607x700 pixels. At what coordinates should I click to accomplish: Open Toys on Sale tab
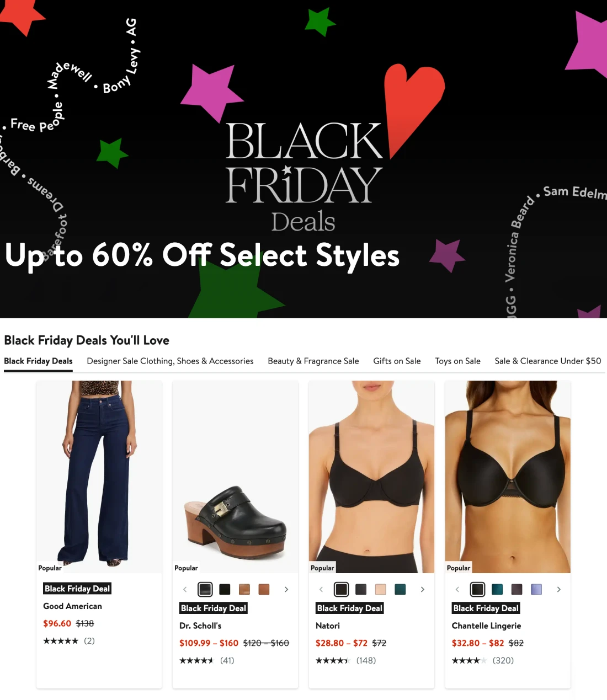(x=457, y=361)
